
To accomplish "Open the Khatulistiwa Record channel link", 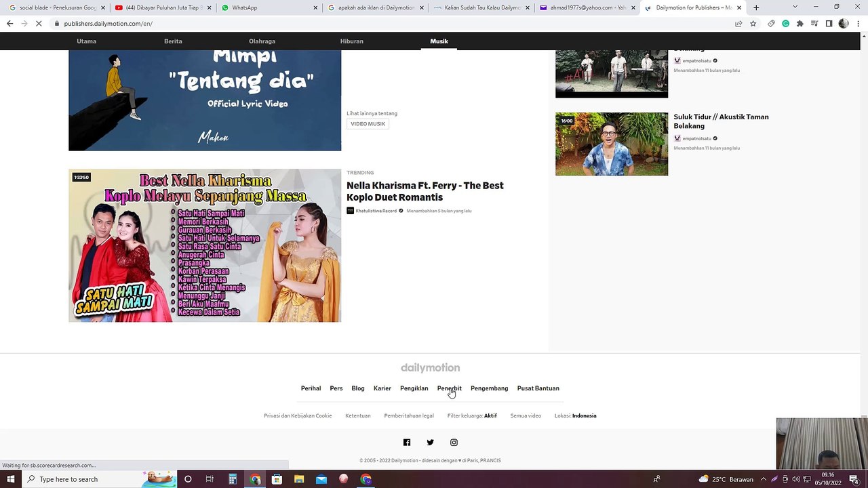I will coord(376,211).
